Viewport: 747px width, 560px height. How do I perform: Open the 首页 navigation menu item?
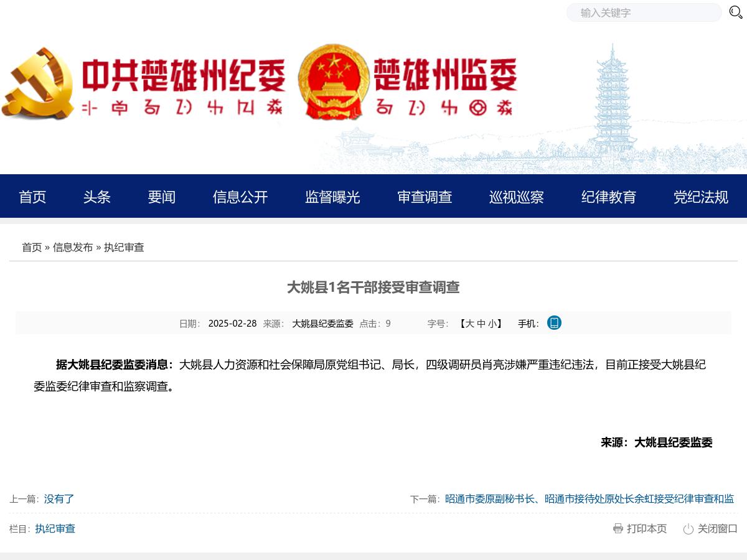(32, 197)
